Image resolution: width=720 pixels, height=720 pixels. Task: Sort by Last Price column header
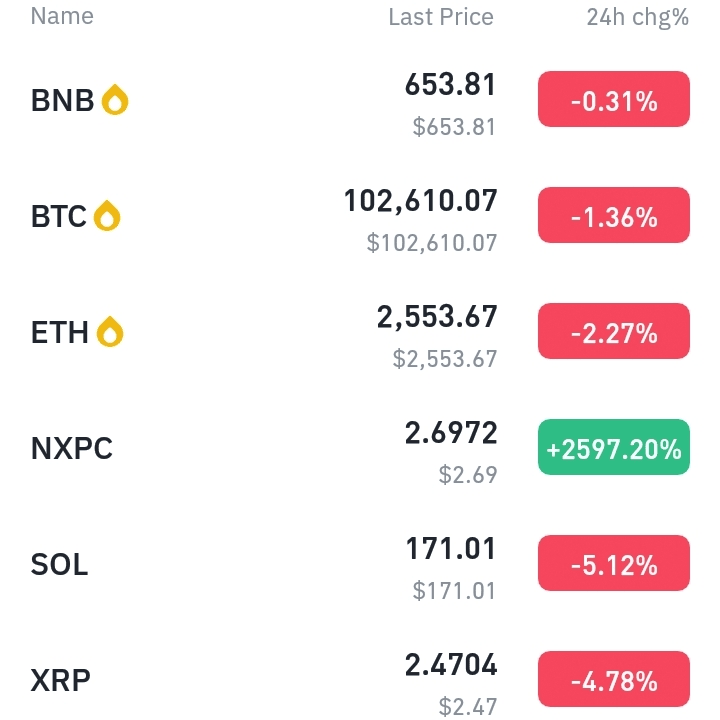[x=441, y=17]
